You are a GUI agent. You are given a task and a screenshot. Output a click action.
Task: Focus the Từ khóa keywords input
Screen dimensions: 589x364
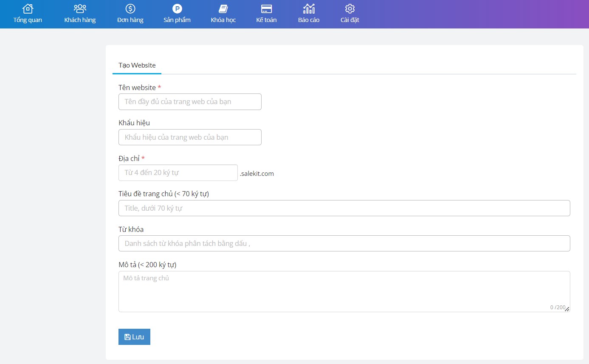click(x=344, y=243)
